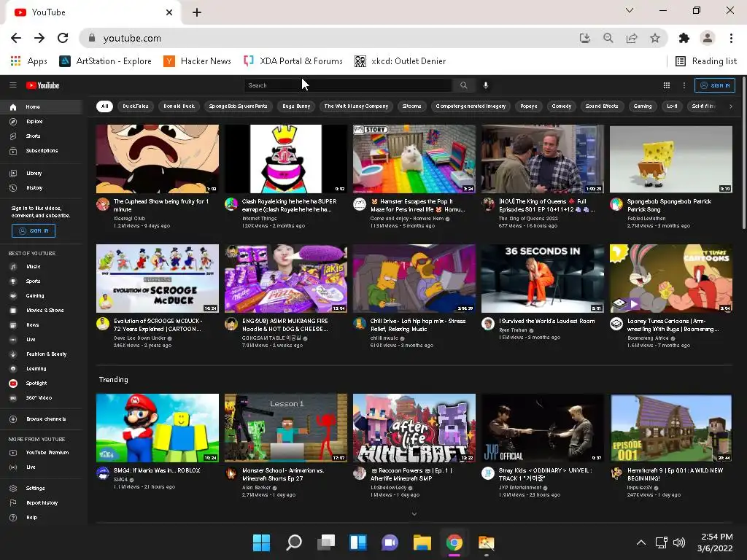Select the Sound Effects filter chip
Screen dimensions: 747x560
click(602, 106)
